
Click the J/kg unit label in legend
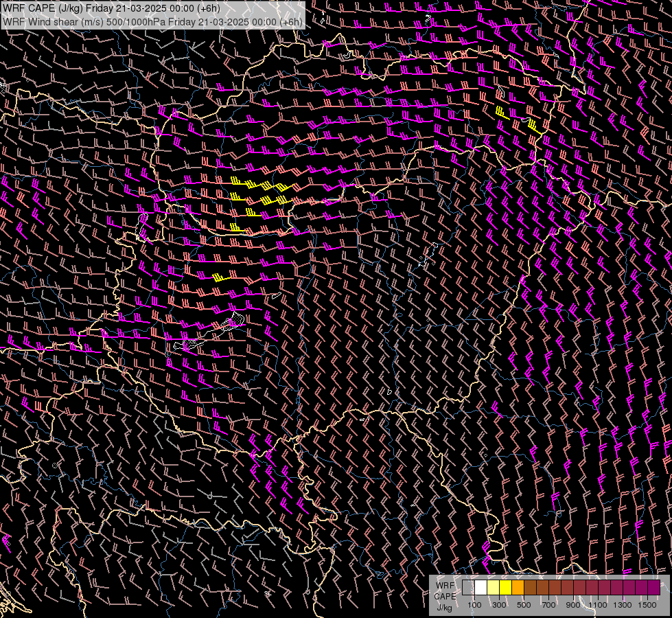(x=444, y=608)
